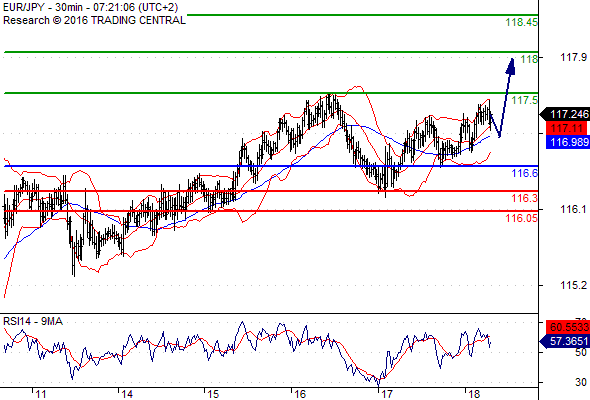Click the dark blue forecast arrow head

coord(511,66)
